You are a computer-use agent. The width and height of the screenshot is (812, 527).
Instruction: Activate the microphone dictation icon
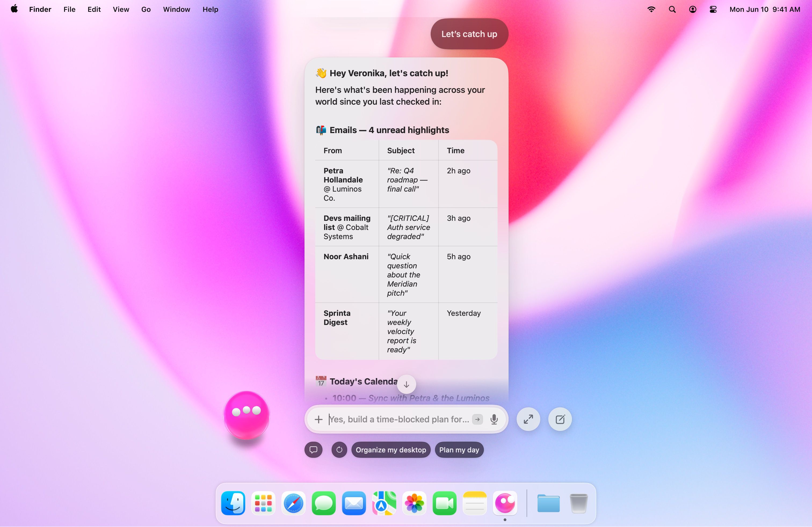pos(494,419)
